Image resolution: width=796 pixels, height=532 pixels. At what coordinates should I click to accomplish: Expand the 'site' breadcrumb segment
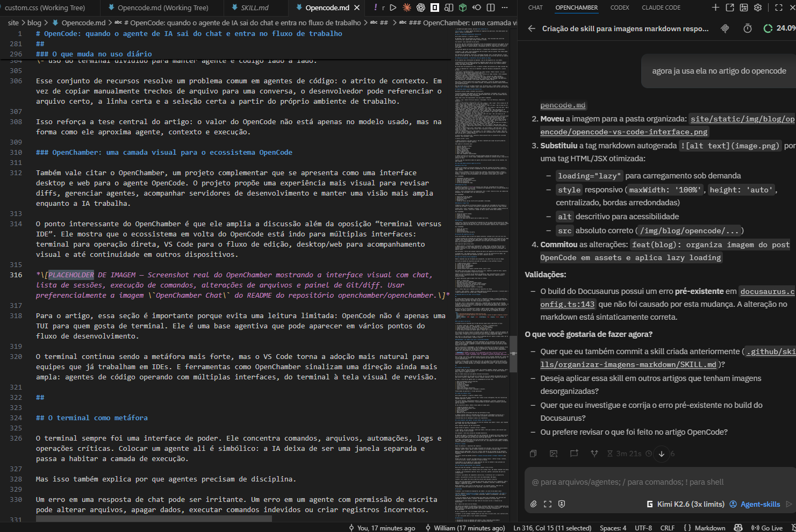pos(13,23)
